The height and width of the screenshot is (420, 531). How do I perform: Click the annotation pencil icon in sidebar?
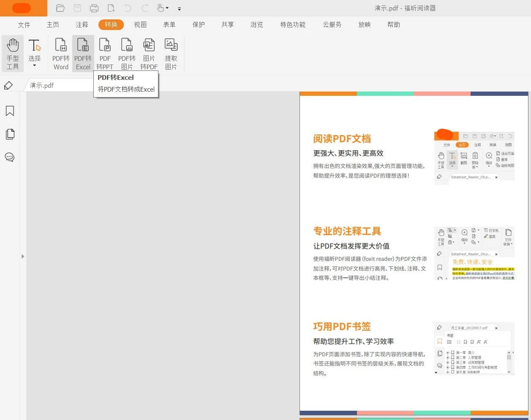9,86
